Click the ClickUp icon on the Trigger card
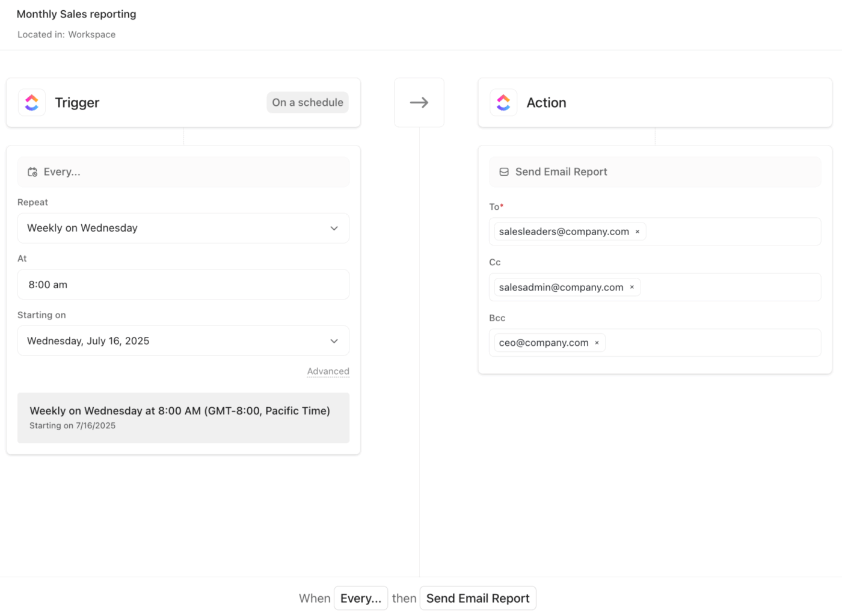 31,102
